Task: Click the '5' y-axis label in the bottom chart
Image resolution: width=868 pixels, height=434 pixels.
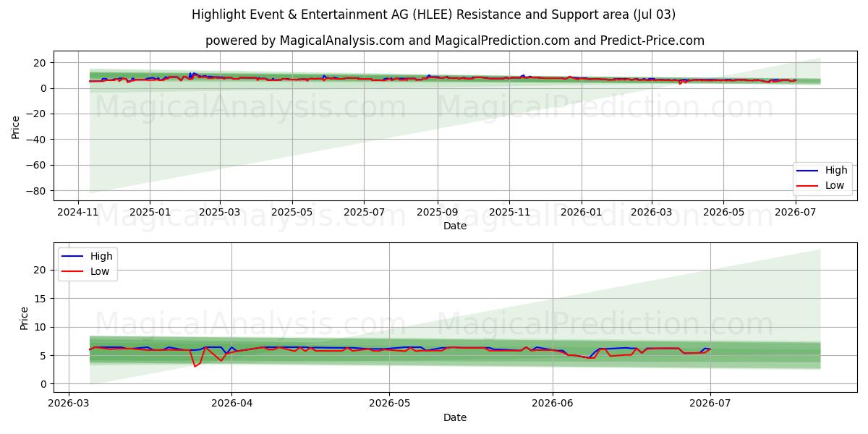Action: click(44, 355)
